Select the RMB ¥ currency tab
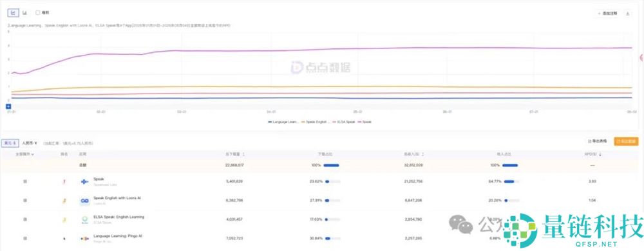Viewport: 644px width, 251px height. tap(29, 143)
